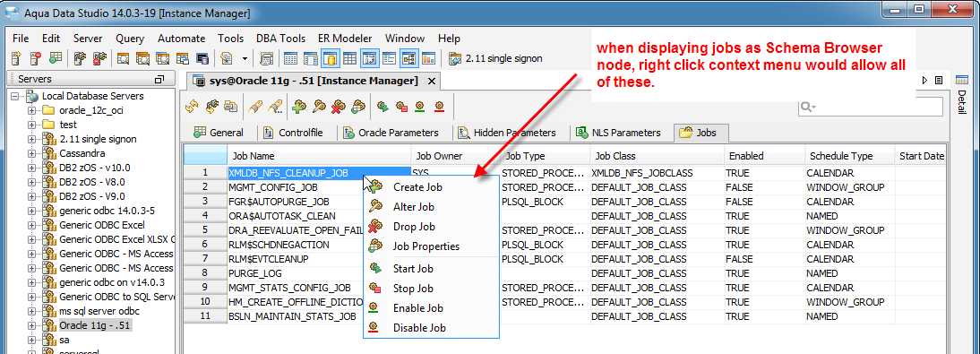Switch to the General tab
Screen dimensions: 980x354
(x=218, y=133)
